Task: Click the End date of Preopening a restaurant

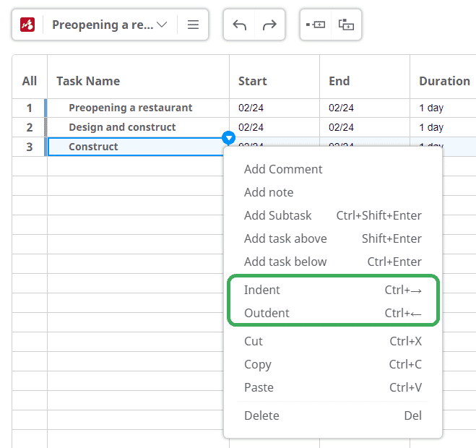Action: (x=341, y=108)
